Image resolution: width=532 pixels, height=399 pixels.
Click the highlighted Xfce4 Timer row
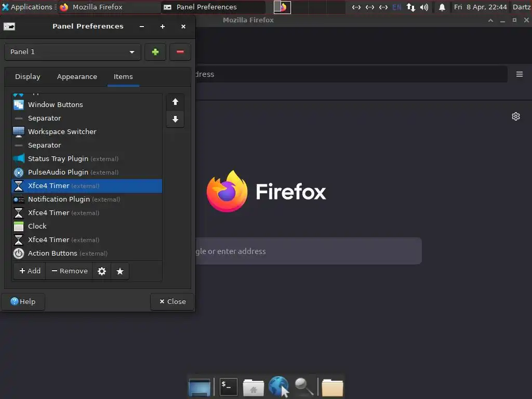coord(87,186)
